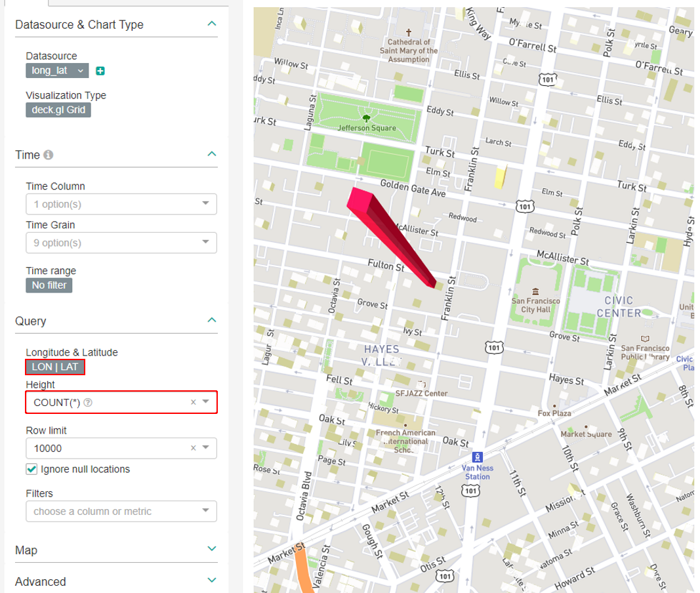Click the LON | LAT field

[55, 367]
